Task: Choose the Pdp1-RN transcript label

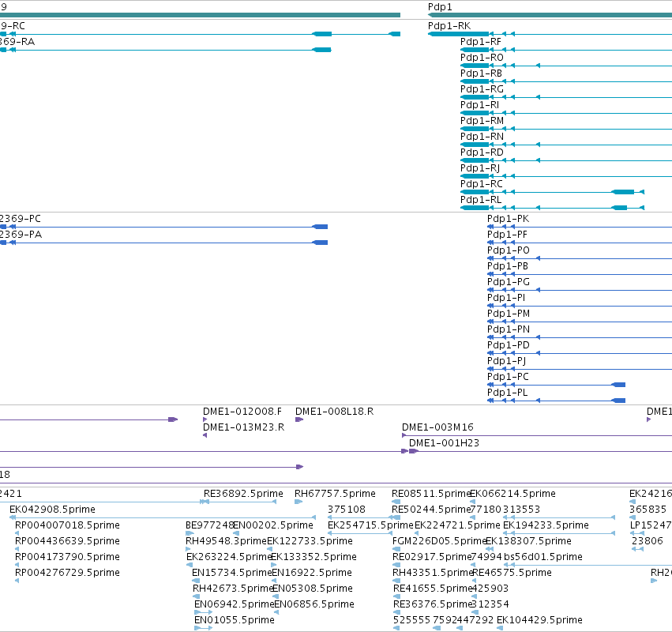Action: click(482, 137)
